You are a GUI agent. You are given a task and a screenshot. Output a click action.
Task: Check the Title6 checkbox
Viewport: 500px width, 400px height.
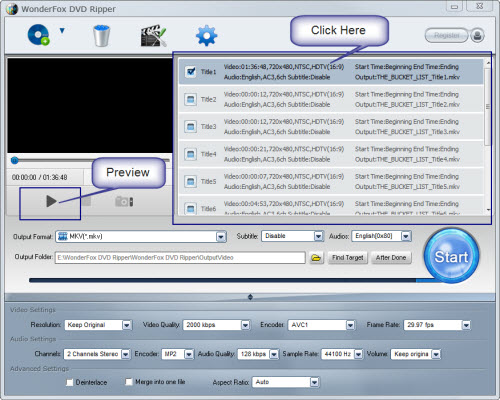coord(191,209)
